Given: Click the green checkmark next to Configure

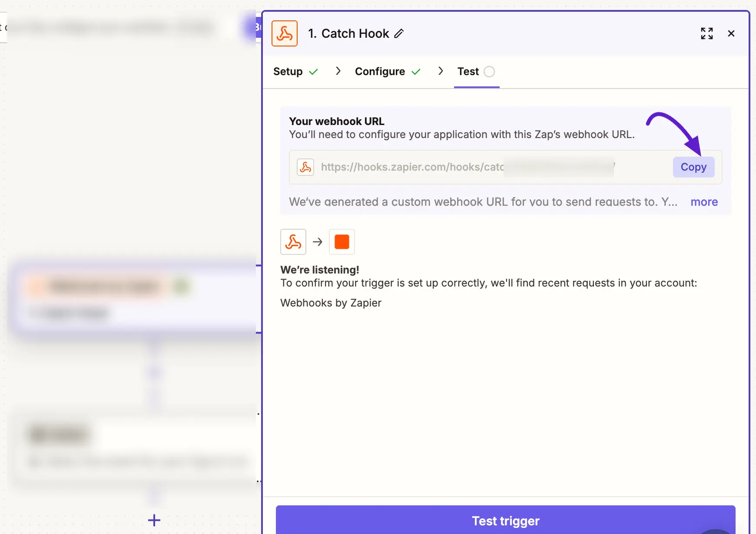Looking at the screenshot, I should [x=416, y=72].
